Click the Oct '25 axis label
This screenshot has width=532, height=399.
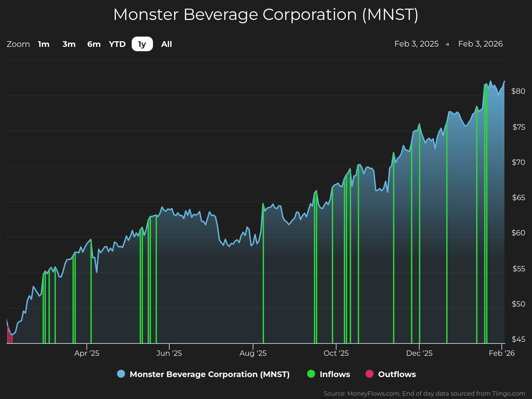(336, 353)
